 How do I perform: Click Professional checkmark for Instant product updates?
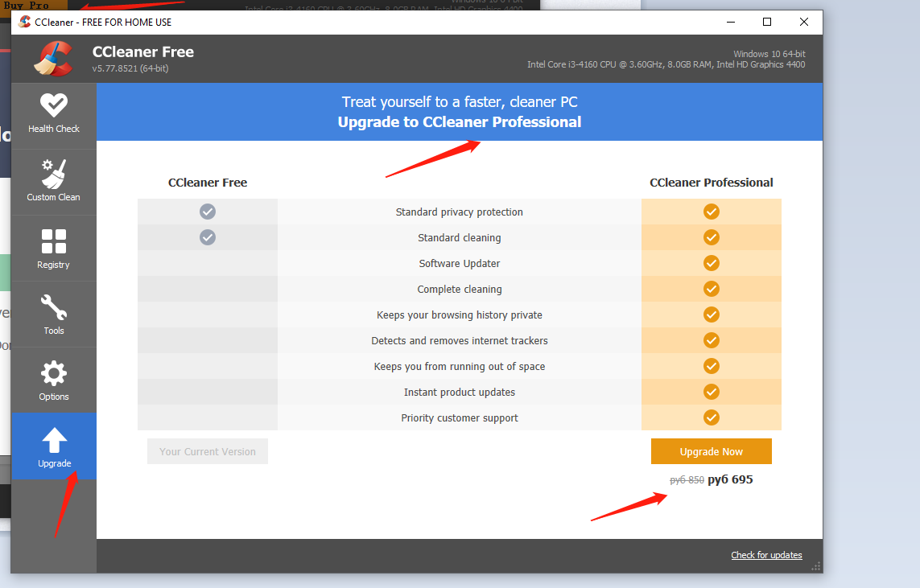click(711, 393)
